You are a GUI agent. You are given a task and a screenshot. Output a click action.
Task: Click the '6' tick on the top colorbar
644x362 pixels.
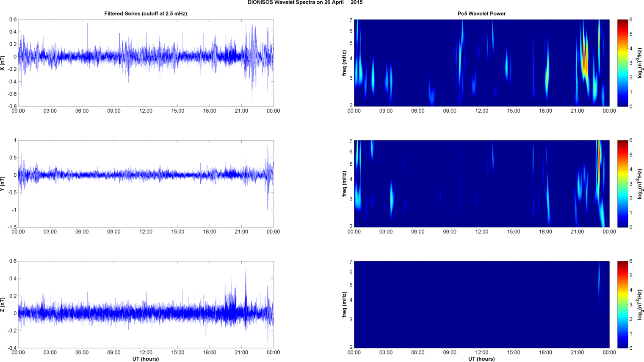pos(631,19)
